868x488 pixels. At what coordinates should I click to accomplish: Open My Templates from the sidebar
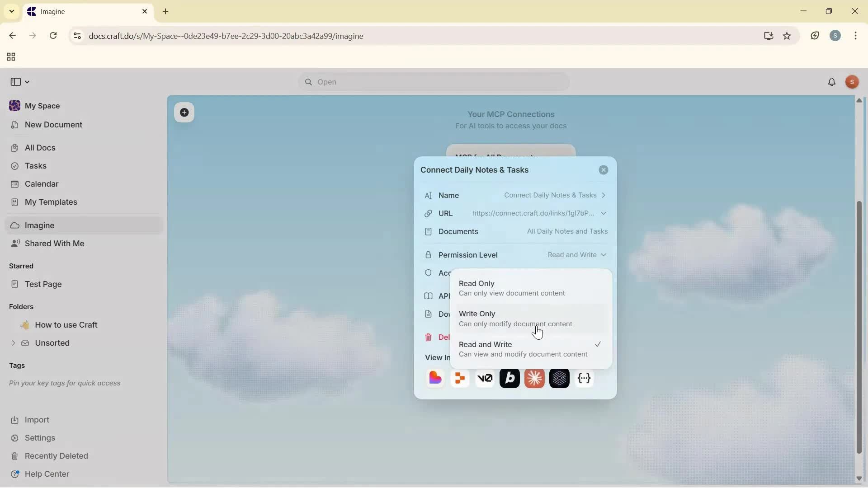(x=50, y=202)
